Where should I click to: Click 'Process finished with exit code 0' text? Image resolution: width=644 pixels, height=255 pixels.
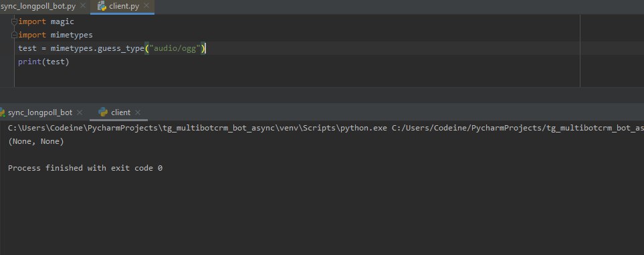pyautogui.click(x=85, y=168)
